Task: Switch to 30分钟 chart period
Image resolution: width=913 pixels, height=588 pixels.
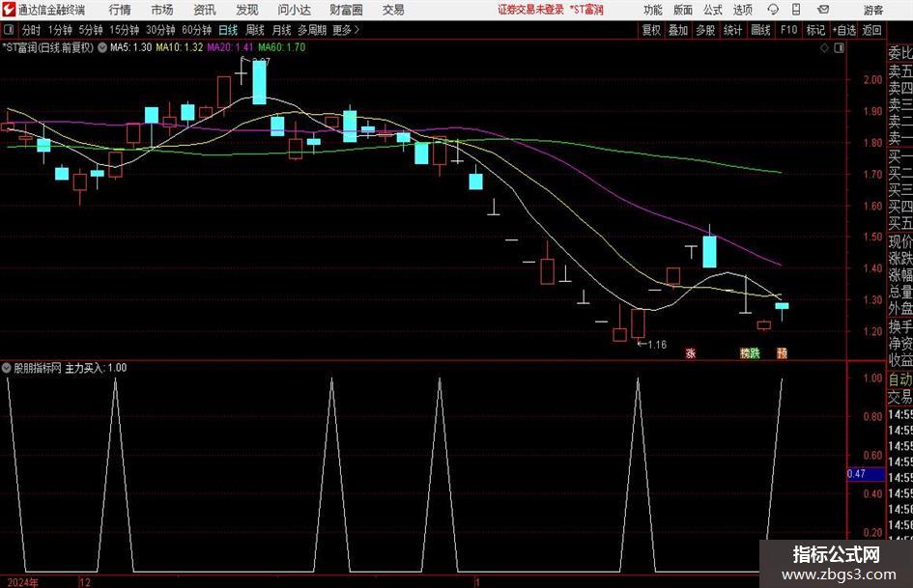Action: (x=160, y=30)
